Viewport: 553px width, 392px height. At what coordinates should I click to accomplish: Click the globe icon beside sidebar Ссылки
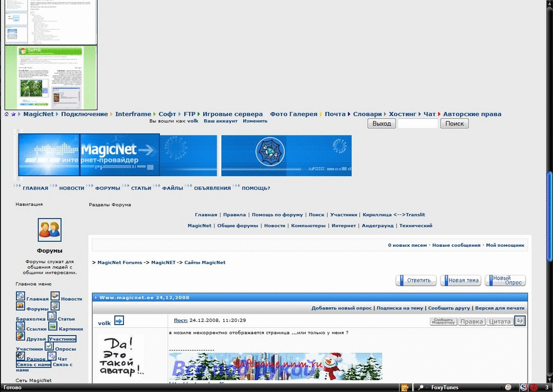click(20, 326)
